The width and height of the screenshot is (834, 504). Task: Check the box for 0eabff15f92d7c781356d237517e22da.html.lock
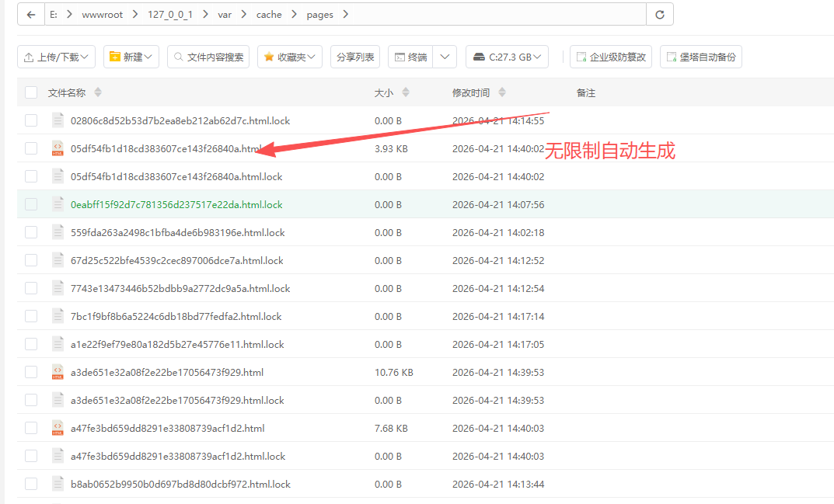point(31,204)
